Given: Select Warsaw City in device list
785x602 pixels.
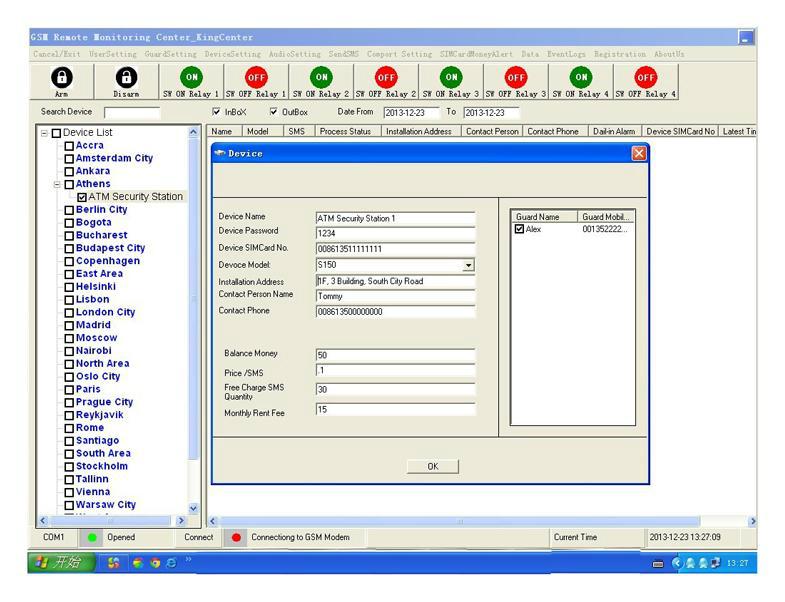Looking at the screenshot, I should (x=106, y=505).
